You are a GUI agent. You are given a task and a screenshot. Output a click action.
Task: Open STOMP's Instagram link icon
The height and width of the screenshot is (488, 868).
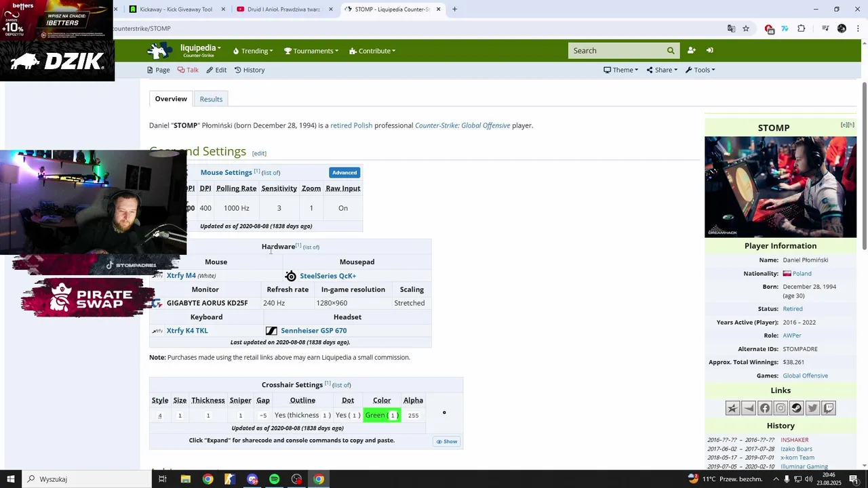click(x=781, y=408)
